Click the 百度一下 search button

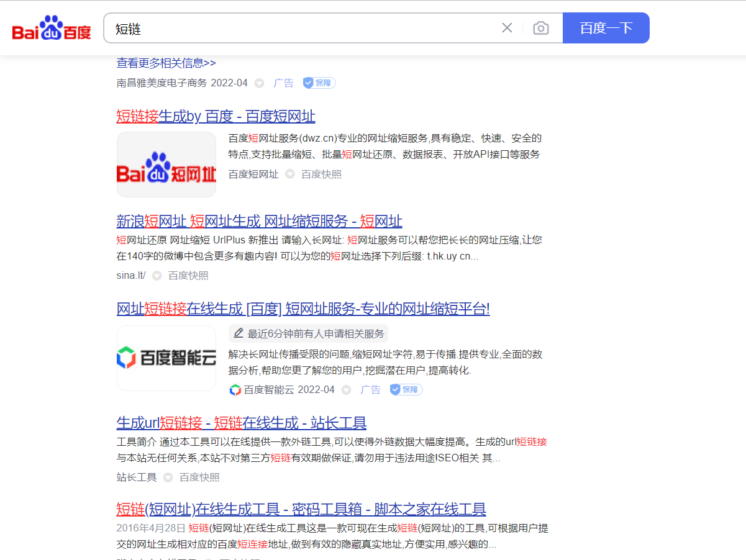pos(606,28)
